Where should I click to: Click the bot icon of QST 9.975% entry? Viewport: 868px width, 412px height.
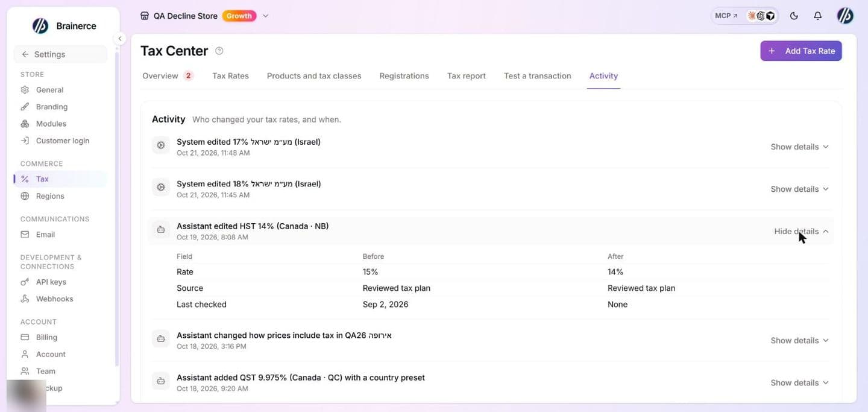[161, 381]
